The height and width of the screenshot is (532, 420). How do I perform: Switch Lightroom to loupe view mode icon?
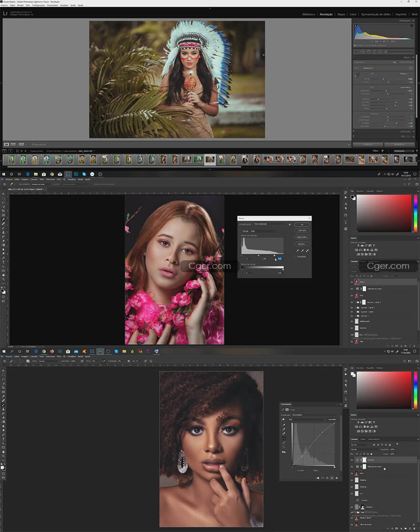point(6,145)
